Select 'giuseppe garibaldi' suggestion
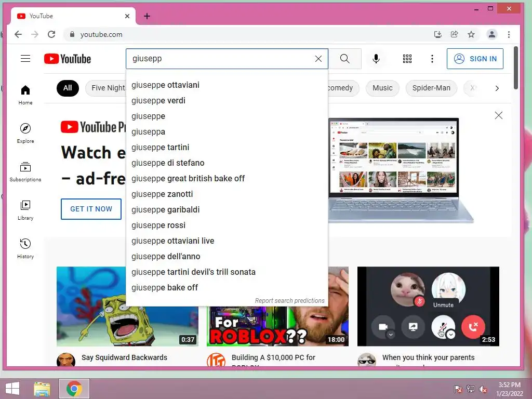Viewport: 532px width, 399px height. coord(227,210)
